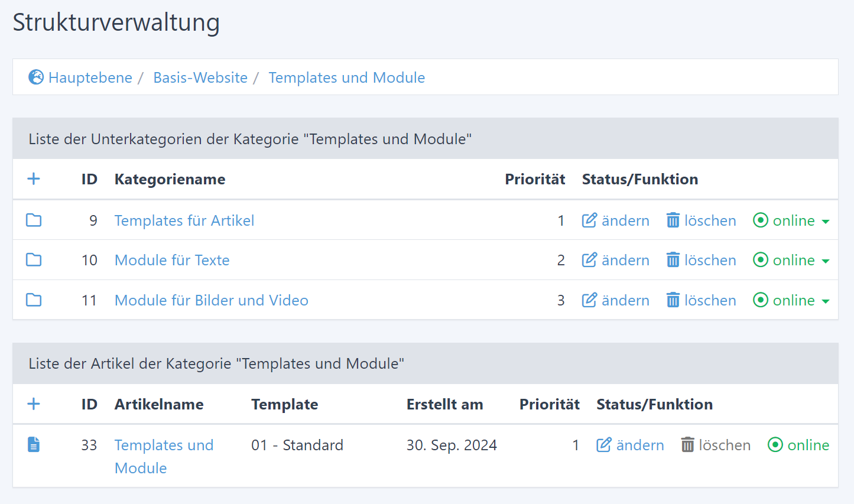This screenshot has width=854, height=504.
Task: Delete category Module für Texte via trash icon
Action: [673, 260]
